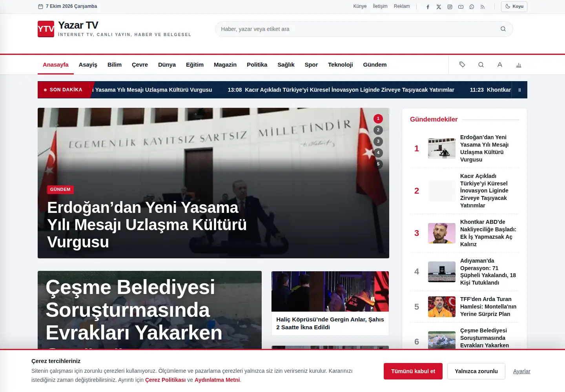The image size is (565, 392).
Task: Open 'Adıyaman'da Operasyon: 71 Şüpheli' story
Action: click(x=488, y=272)
